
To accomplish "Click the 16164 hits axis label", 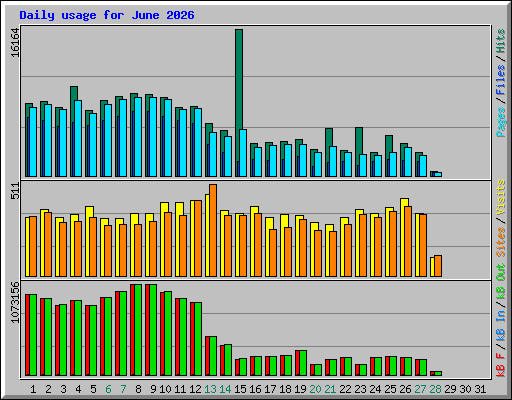I will (15, 43).
